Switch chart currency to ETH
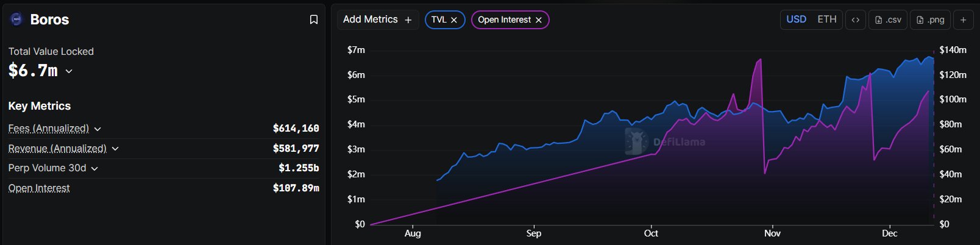 [827, 20]
